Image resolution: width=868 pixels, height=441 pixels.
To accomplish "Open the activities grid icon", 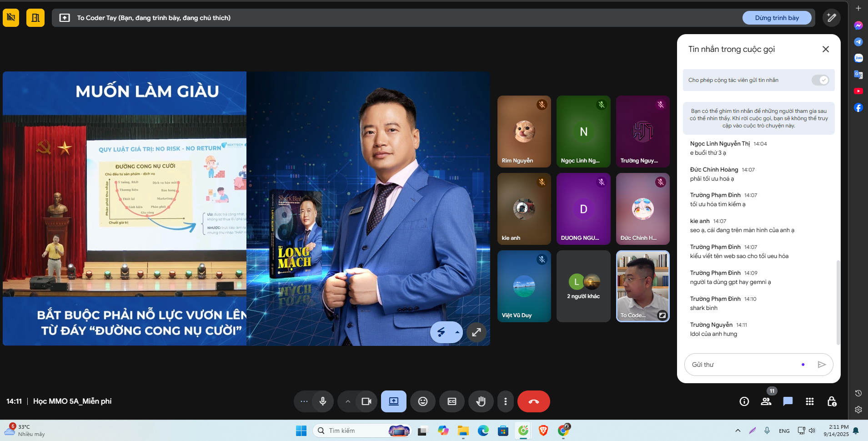I will click(810, 401).
